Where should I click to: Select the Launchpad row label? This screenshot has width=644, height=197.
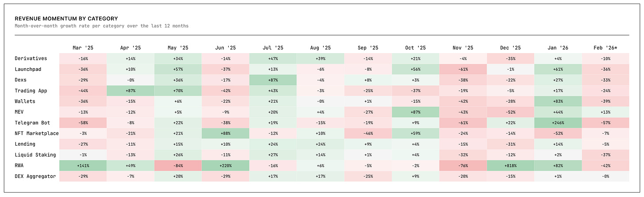pyautogui.click(x=29, y=69)
